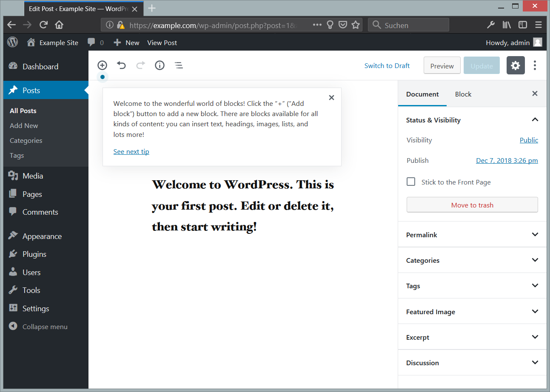
Task: Click the See next tip link
Action: (131, 152)
